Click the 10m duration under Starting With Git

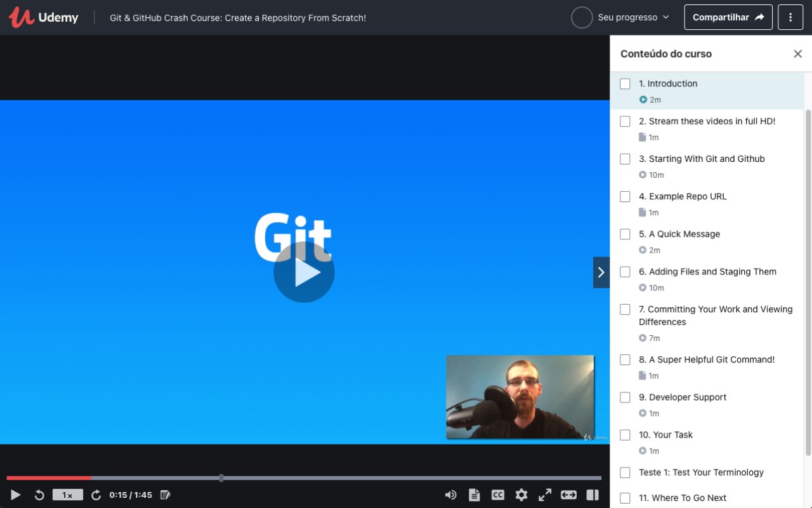tap(657, 175)
